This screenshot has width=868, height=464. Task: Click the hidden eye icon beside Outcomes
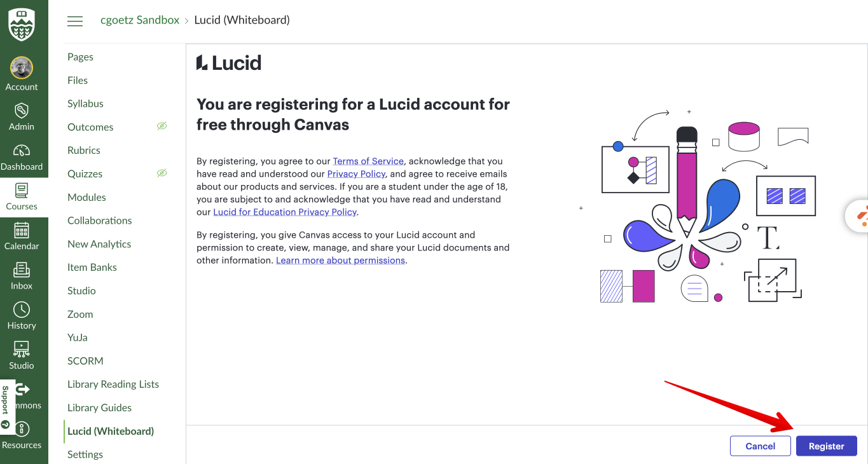pos(162,126)
